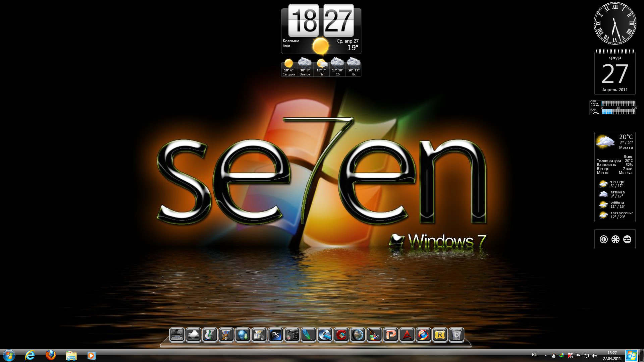Open the Recycle Bin in dock
Viewport: 644px width, 362px height.
tap(456, 335)
